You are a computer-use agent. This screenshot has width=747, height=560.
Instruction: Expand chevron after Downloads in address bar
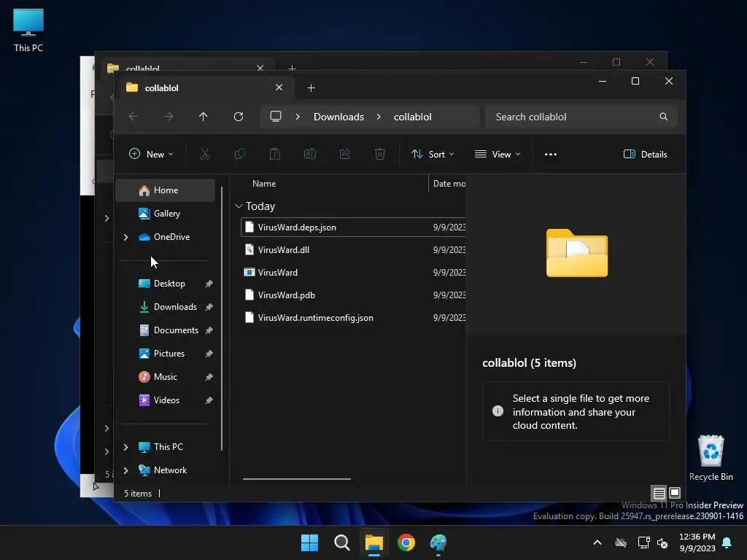379,117
